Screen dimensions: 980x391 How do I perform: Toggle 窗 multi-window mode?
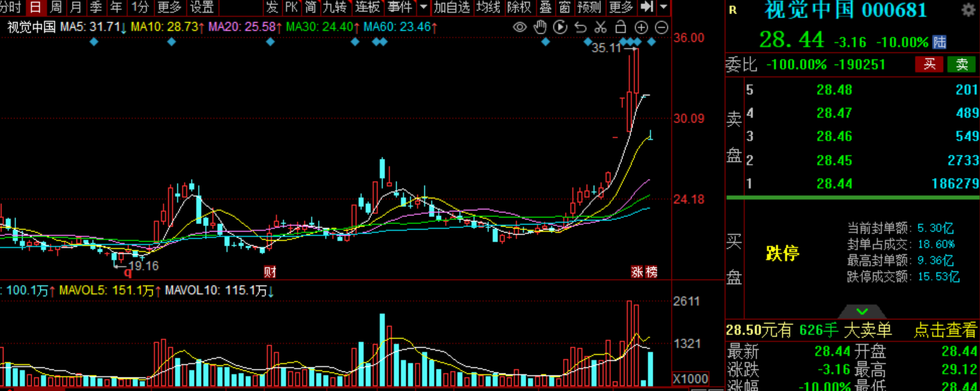[x=565, y=7]
